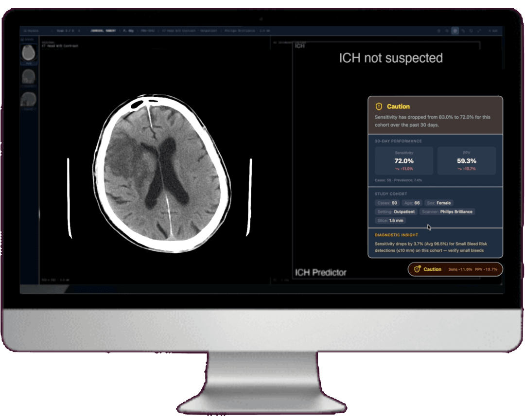This screenshot has height=420, width=525.
Task: Expand the Study Cohort section
Action: 391,193
